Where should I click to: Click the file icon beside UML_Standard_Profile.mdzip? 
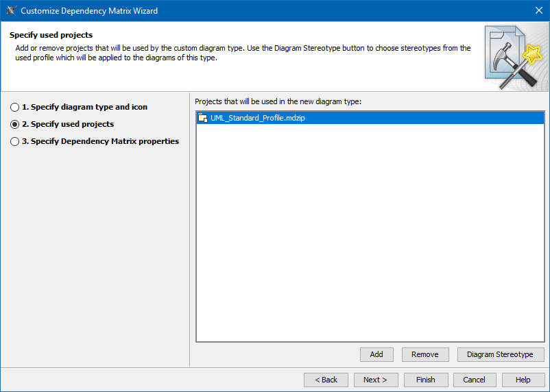pyautogui.click(x=202, y=119)
